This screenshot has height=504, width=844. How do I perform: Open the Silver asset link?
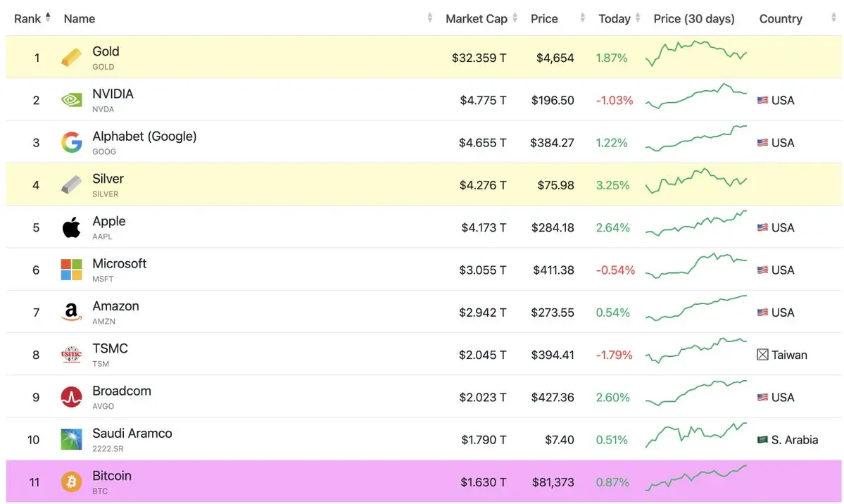(108, 179)
